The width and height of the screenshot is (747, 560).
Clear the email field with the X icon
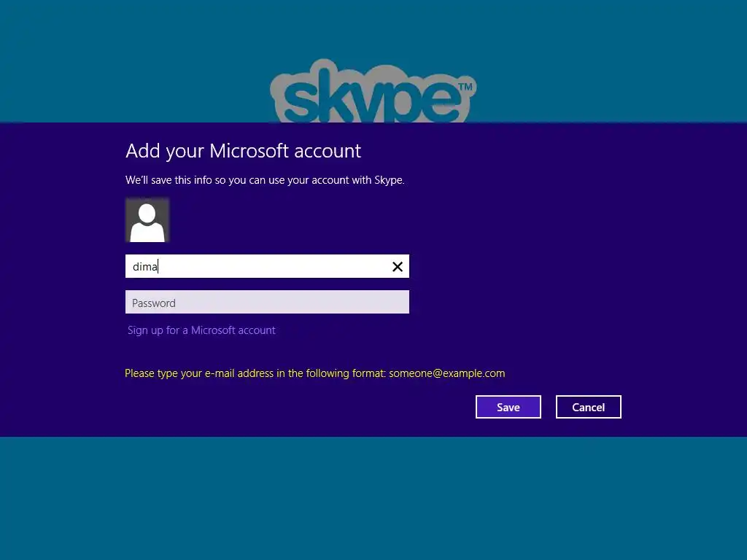tap(398, 267)
